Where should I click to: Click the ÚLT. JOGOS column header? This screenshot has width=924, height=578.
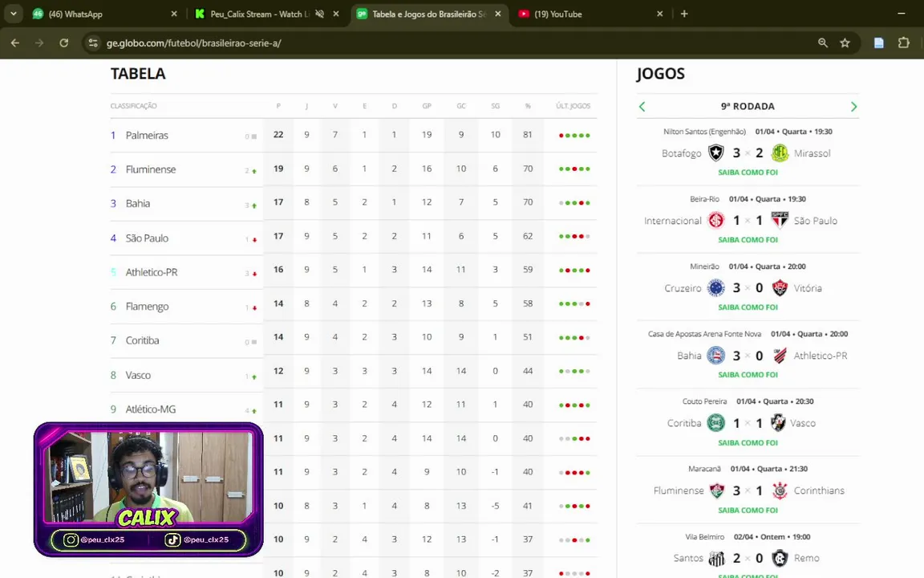[573, 106]
